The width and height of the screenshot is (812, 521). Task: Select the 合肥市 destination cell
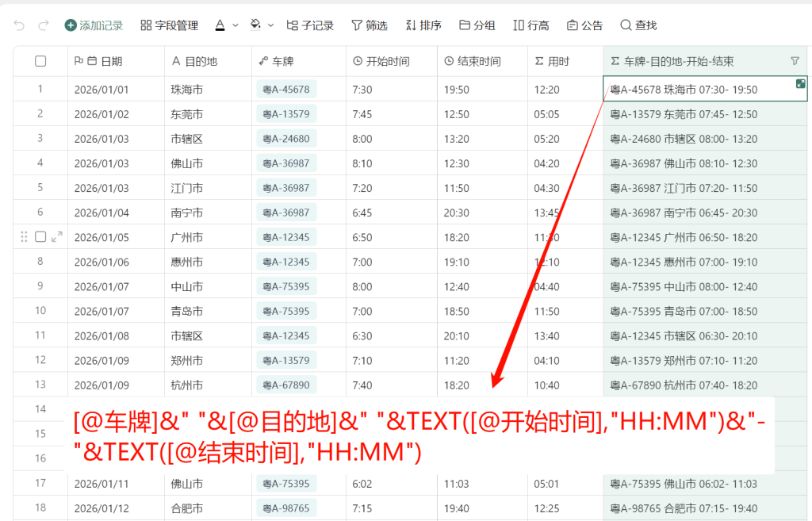[x=209, y=508]
